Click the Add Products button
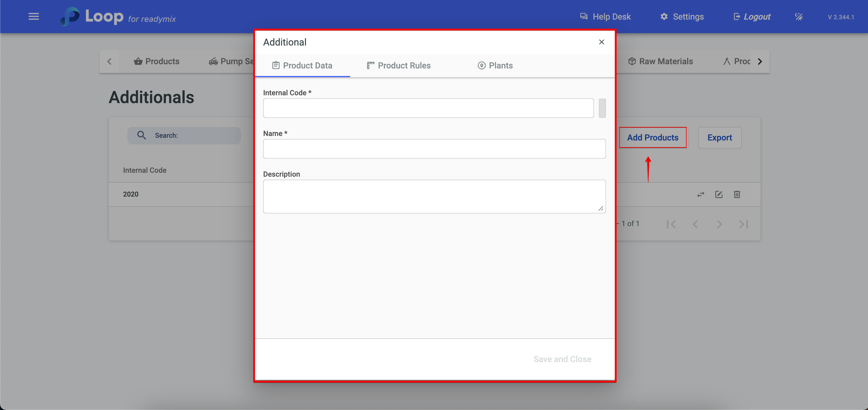The height and width of the screenshot is (410, 868). 653,138
